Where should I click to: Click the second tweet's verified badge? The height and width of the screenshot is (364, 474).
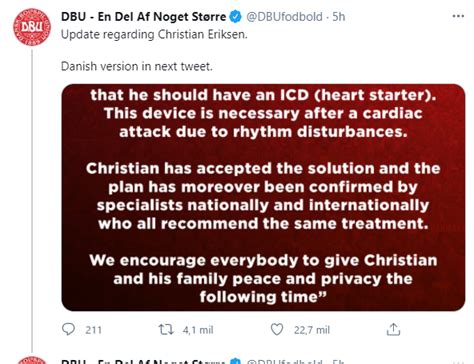click(x=236, y=361)
